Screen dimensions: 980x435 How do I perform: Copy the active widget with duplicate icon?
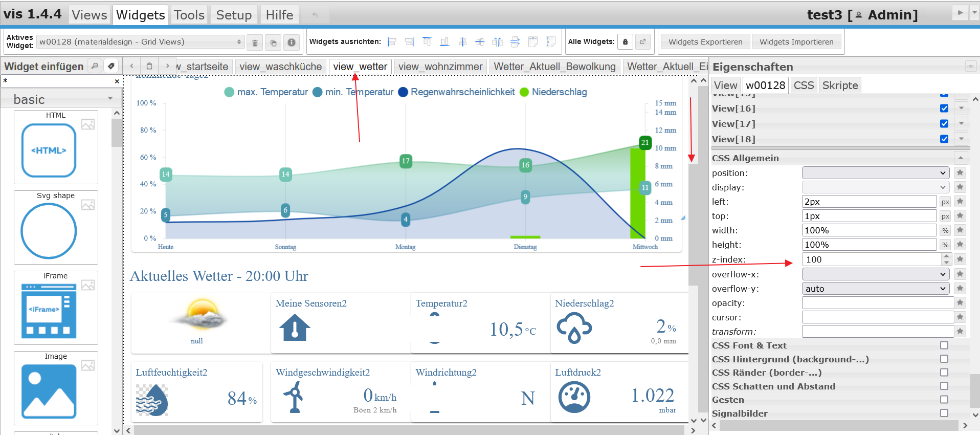(273, 42)
